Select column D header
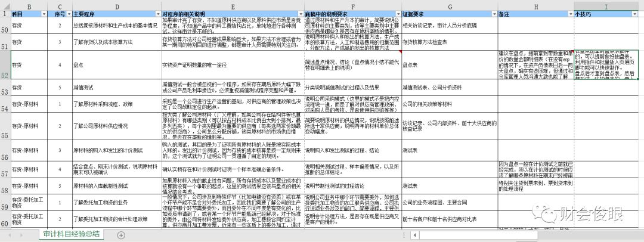 (x=117, y=7)
